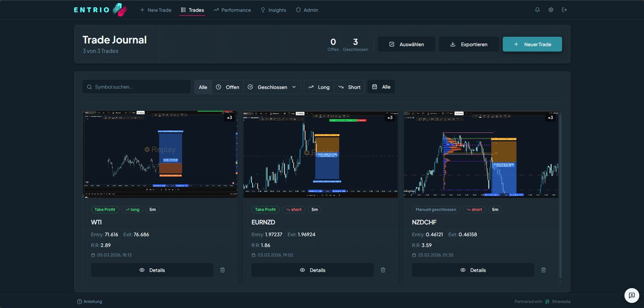Click the magnifier icon in search box

[x=89, y=87]
